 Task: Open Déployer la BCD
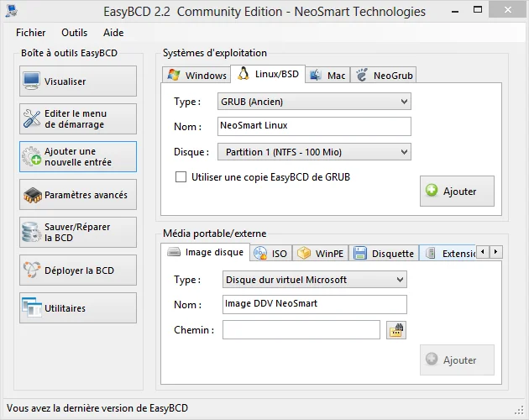78,270
